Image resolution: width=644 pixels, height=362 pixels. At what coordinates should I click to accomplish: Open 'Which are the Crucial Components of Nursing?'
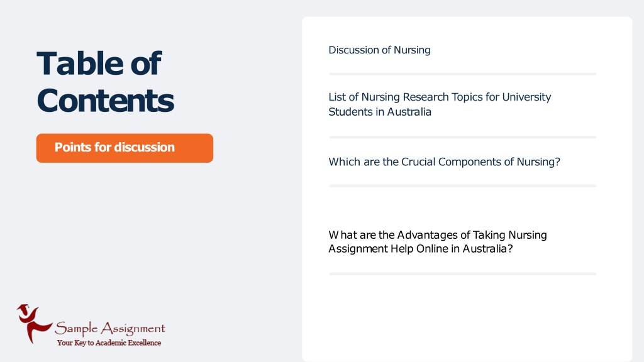point(444,162)
